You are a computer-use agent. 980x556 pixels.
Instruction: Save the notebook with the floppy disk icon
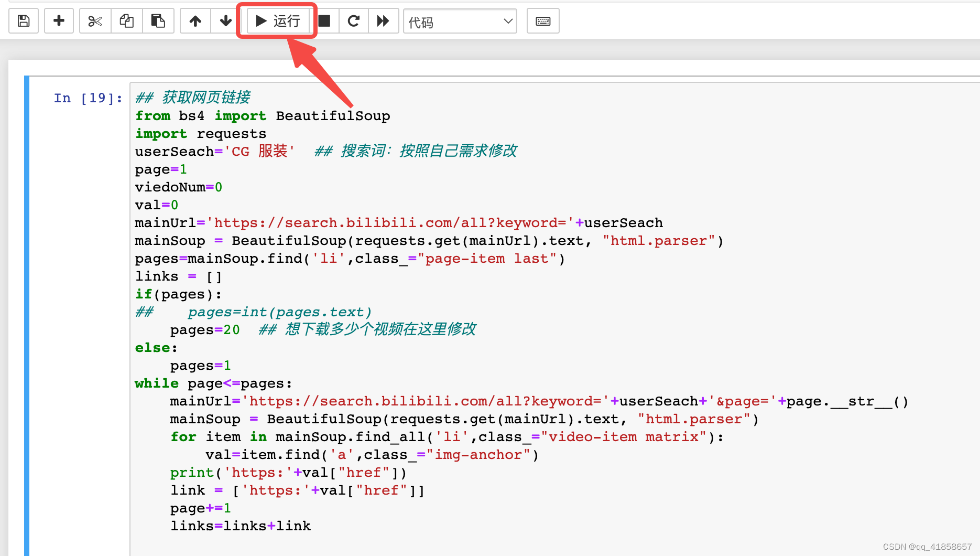pyautogui.click(x=24, y=21)
